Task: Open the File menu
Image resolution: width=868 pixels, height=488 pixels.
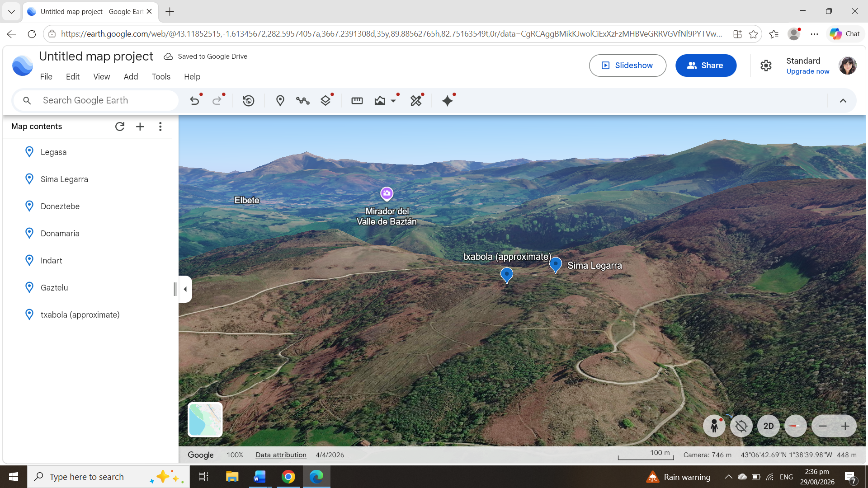Action: coord(46,77)
